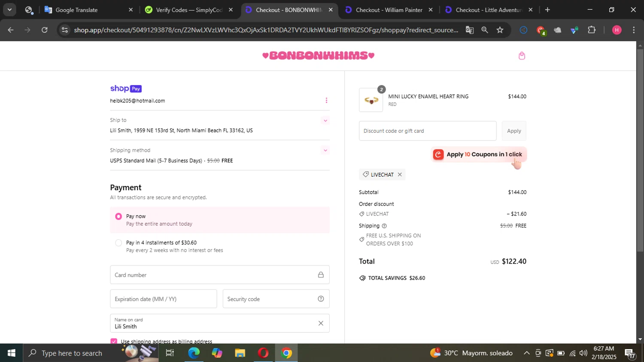This screenshot has height=362, width=644.
Task: Click the heart ring product thumbnail
Action: 371,100
